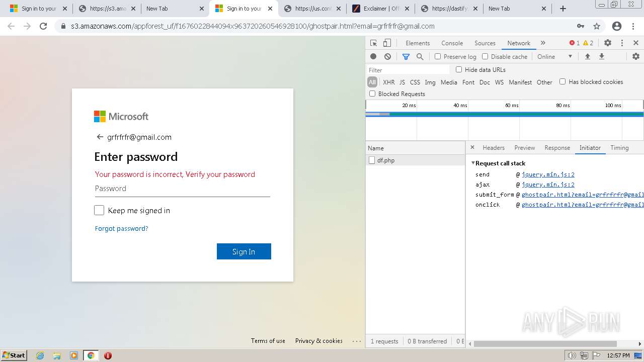The image size is (644, 362).
Task: Collapse Request call stack triangle
Action: point(473,163)
